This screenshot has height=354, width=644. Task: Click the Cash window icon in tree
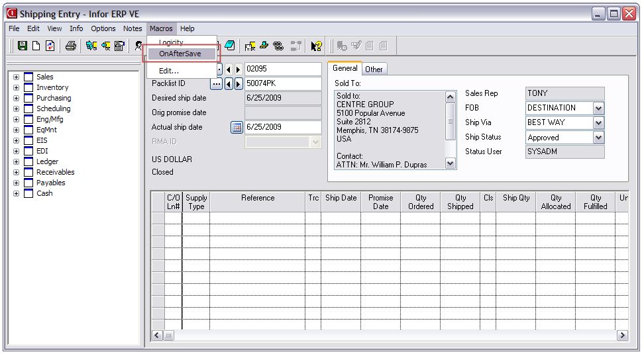(x=28, y=193)
